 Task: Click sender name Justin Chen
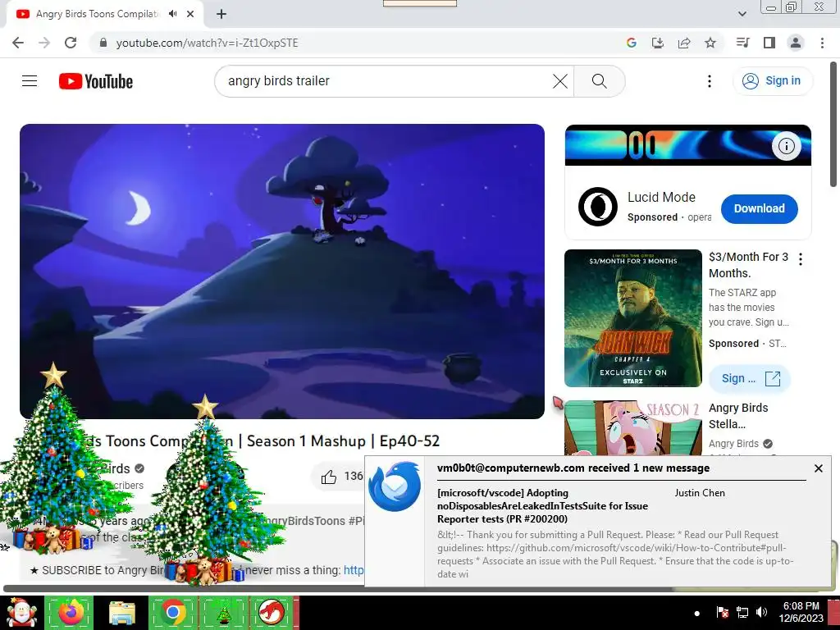click(700, 493)
